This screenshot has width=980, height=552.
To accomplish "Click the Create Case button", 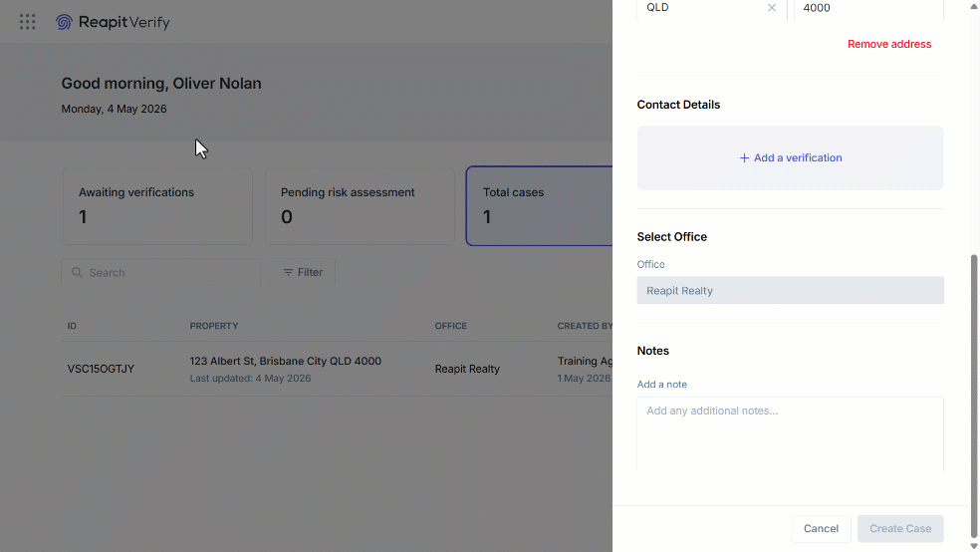I will pyautogui.click(x=900, y=529).
